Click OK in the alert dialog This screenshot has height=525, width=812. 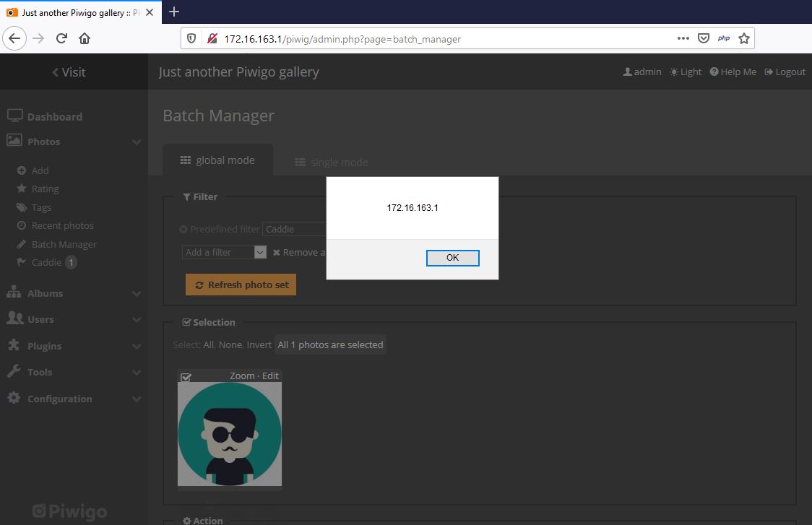click(x=453, y=257)
